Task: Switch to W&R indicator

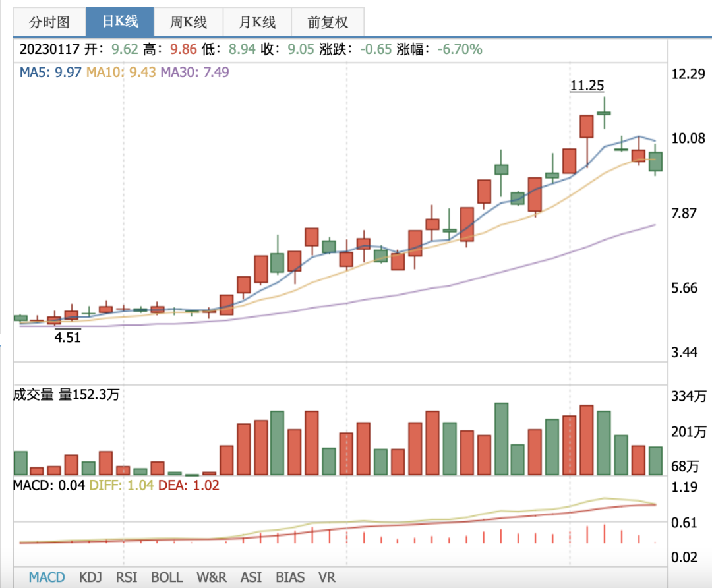Action: coord(211,577)
